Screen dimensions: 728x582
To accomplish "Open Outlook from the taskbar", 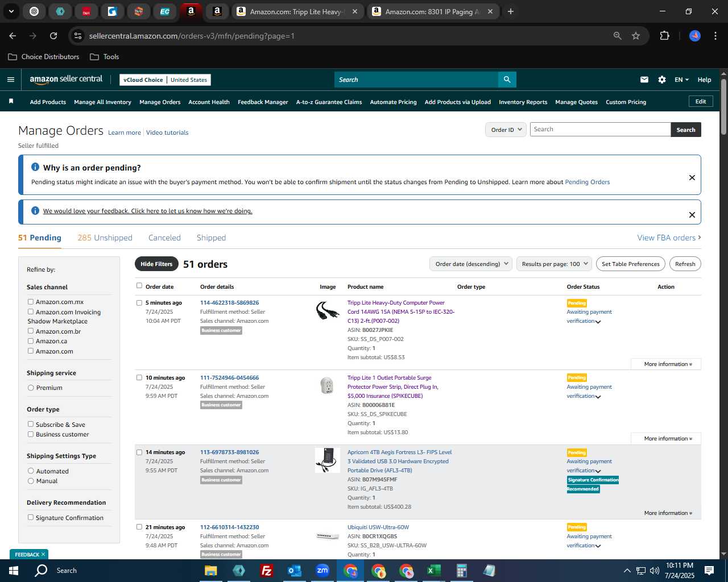I will 294,571.
